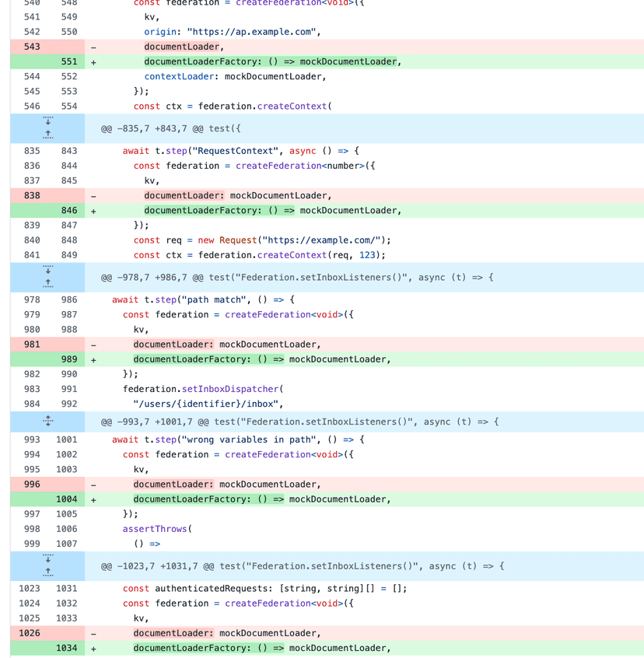Expand down above the @@ -1023,7 hunk

[47, 558]
